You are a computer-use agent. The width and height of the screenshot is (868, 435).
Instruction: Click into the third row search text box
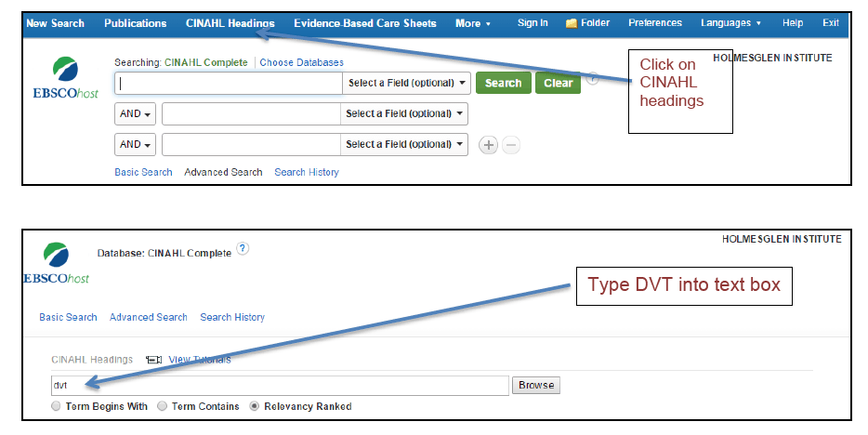(251, 144)
